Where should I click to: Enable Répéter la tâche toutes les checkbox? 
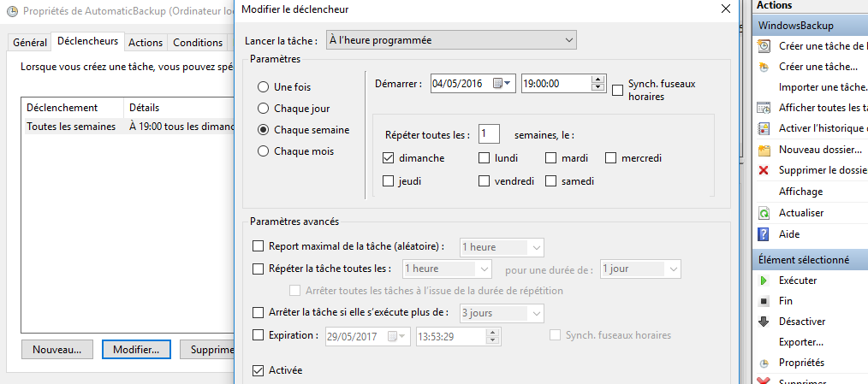(x=259, y=269)
